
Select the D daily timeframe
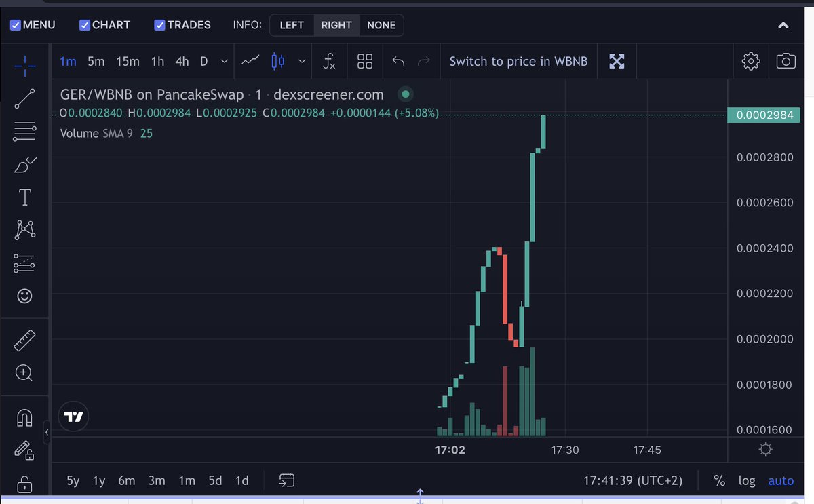pyautogui.click(x=203, y=61)
